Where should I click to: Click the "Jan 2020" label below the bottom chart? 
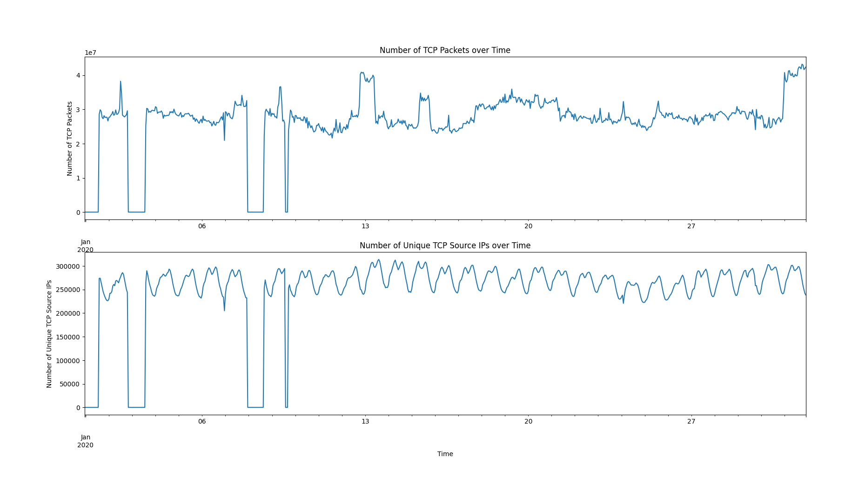[x=85, y=441]
